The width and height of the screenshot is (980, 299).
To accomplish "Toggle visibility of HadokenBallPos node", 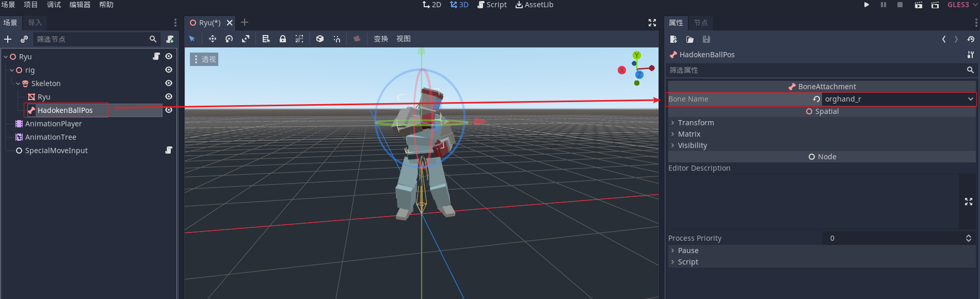I will click(169, 110).
